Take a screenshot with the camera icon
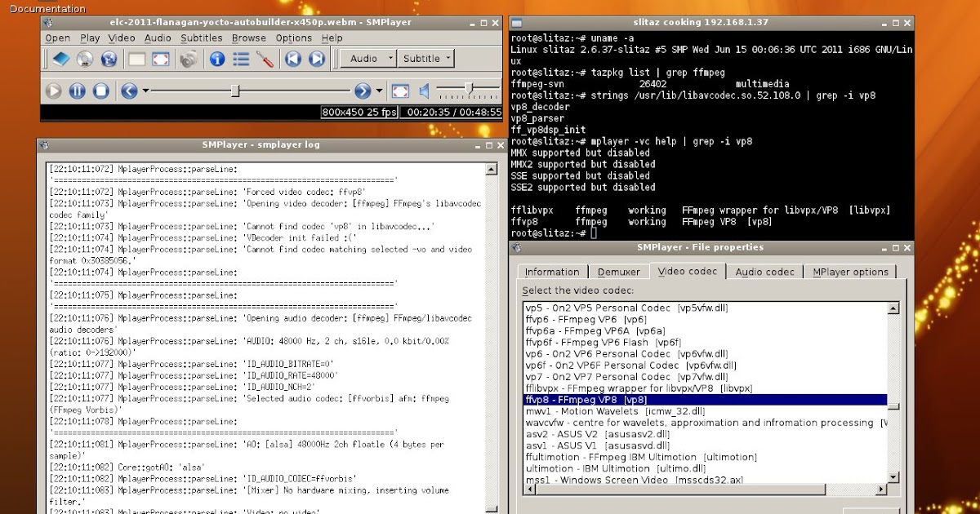The image size is (980, 514). 189,59
